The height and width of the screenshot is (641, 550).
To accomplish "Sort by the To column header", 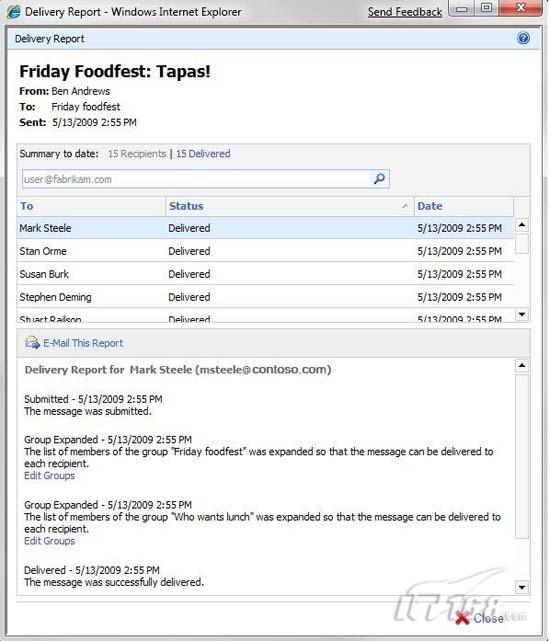I will click(x=91, y=206).
